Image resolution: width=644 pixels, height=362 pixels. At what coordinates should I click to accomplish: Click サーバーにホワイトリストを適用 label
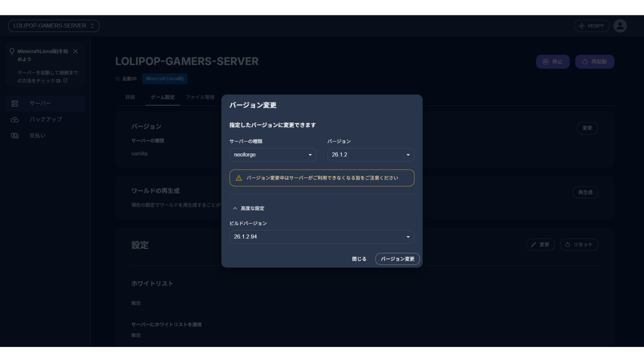pos(167,325)
